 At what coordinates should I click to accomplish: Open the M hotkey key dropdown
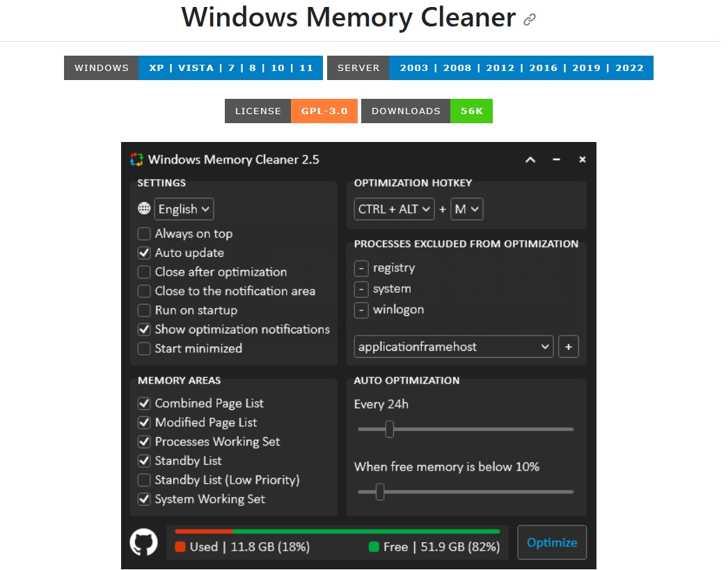tap(466, 209)
